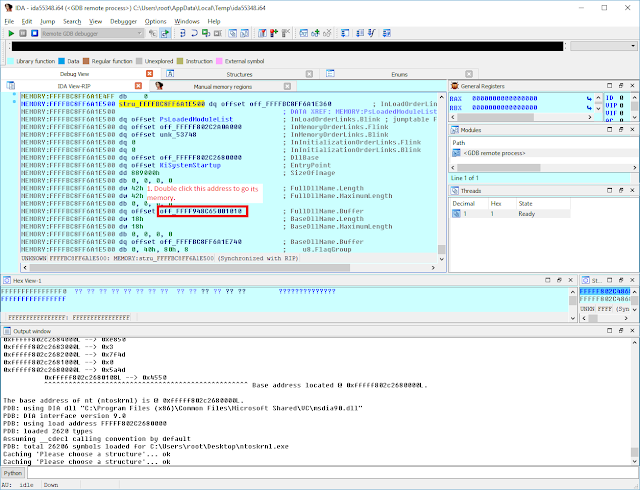Click the black navigation band
The height and width of the screenshot is (490, 640).
tap(287, 46)
